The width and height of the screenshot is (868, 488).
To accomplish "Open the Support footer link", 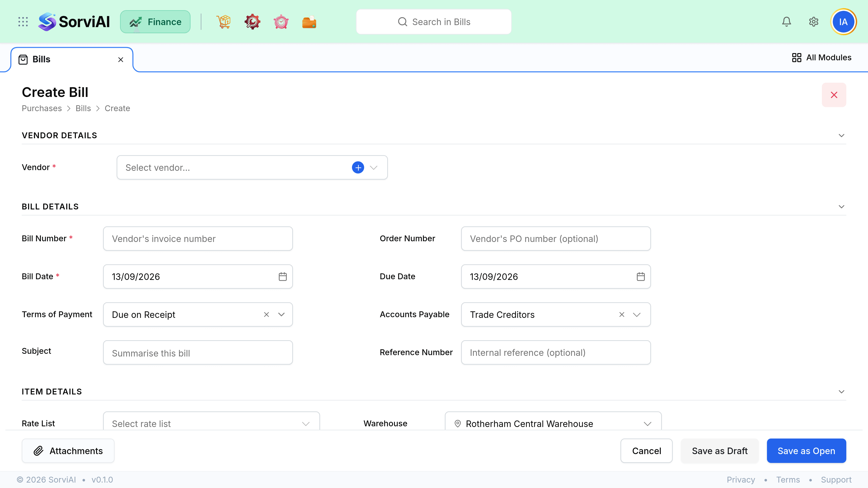I will 836,480.
